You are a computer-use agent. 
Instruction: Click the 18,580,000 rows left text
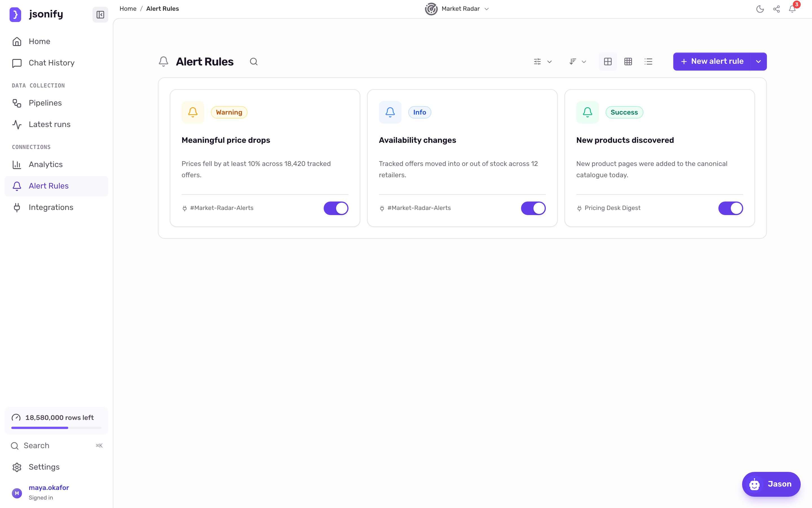pos(59,418)
